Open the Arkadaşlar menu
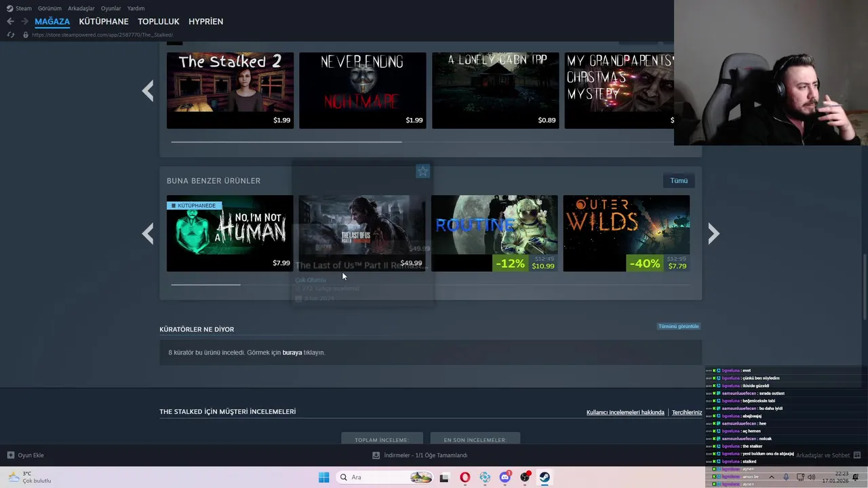868x488 pixels. 81,8
